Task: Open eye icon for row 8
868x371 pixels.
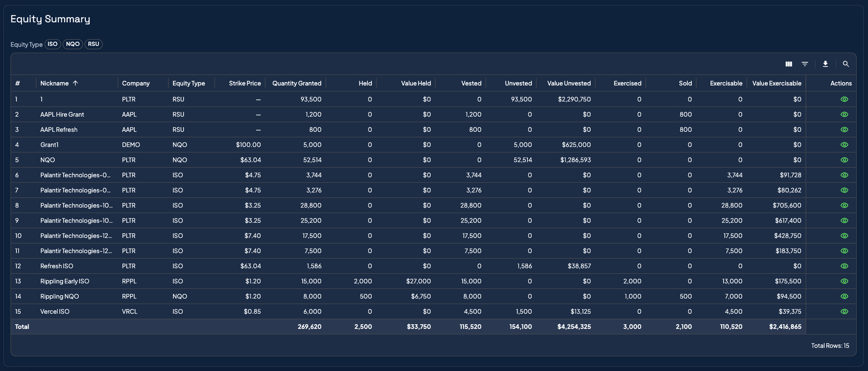Action: 844,206
